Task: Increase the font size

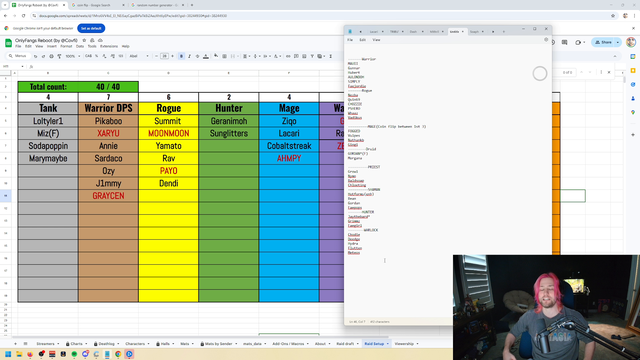Action: (x=172, y=56)
